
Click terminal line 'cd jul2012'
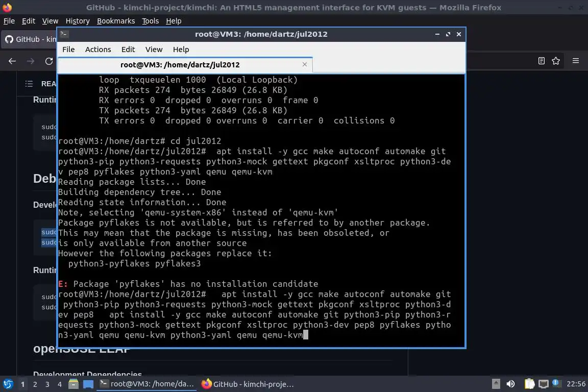(x=196, y=141)
